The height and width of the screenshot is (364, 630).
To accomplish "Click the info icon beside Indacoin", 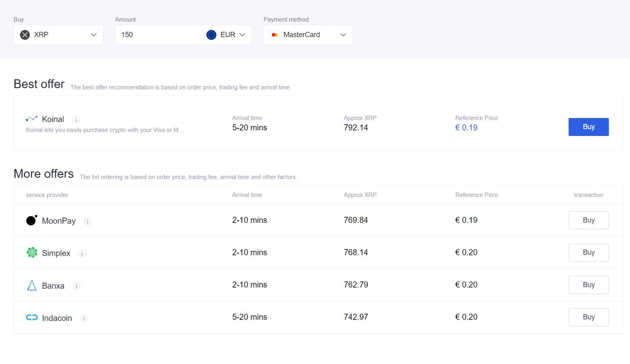I will 84,318.
